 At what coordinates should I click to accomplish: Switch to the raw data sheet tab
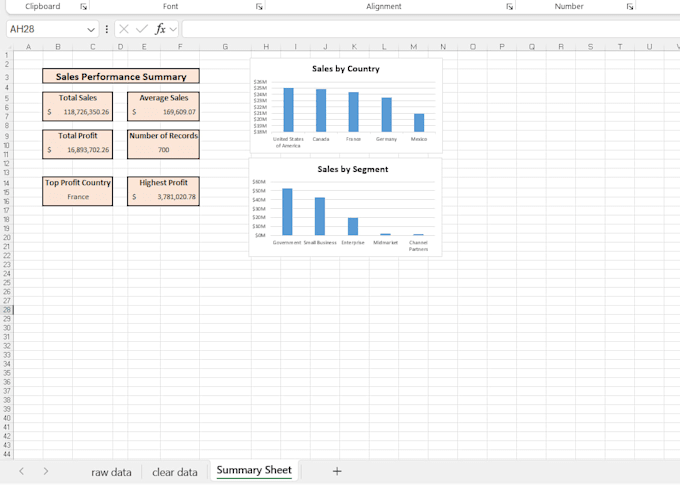coord(111,472)
